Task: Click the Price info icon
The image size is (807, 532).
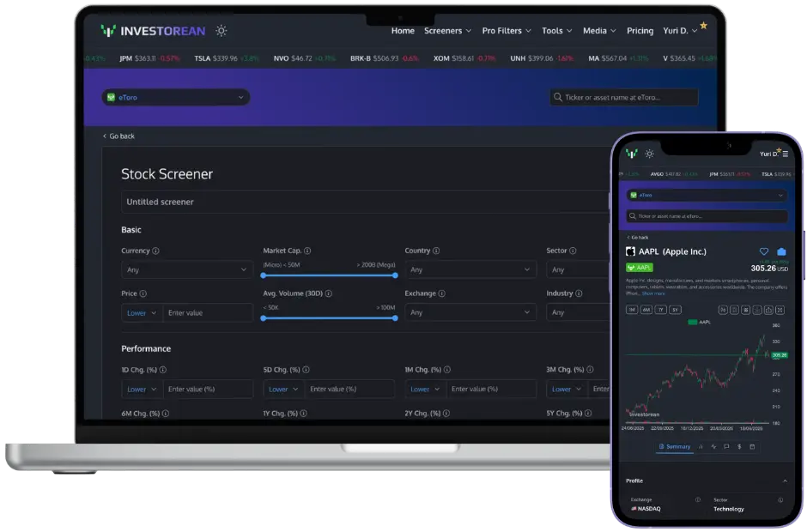Action: [x=143, y=293]
